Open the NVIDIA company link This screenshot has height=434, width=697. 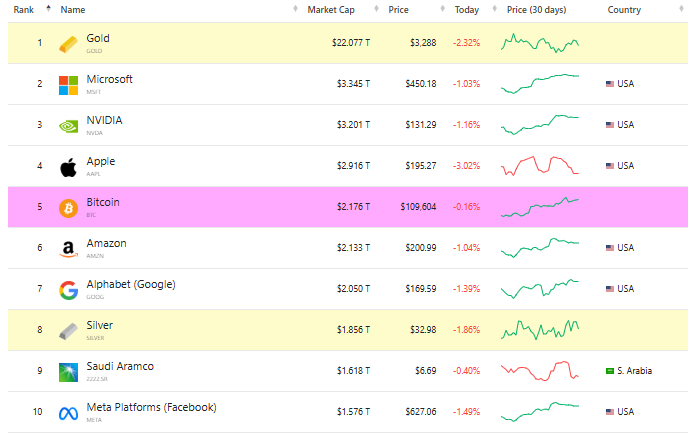(x=104, y=120)
